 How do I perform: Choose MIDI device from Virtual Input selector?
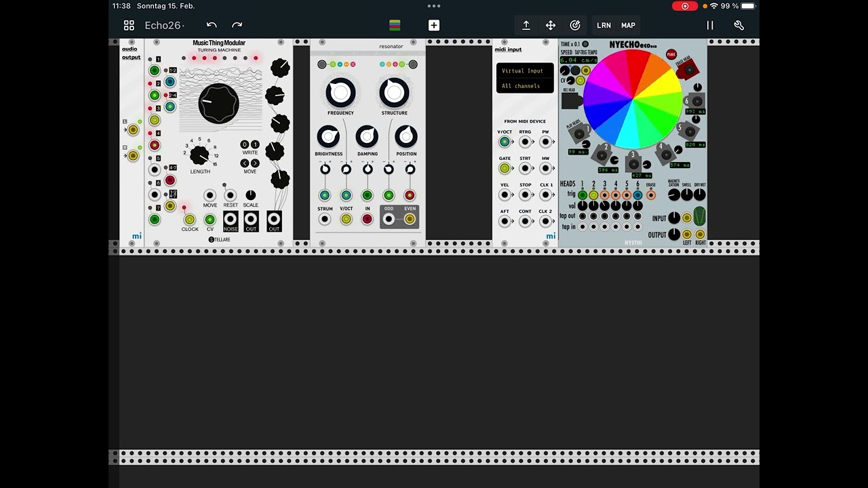(525, 70)
